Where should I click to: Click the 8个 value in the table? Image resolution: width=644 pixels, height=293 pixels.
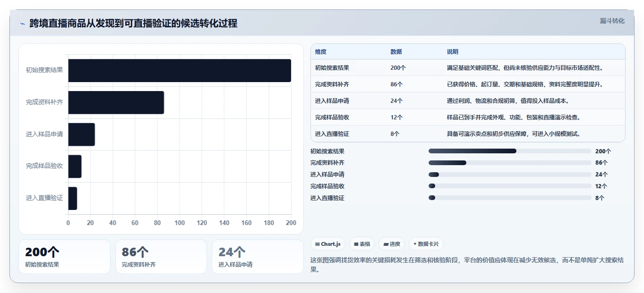[395, 134]
